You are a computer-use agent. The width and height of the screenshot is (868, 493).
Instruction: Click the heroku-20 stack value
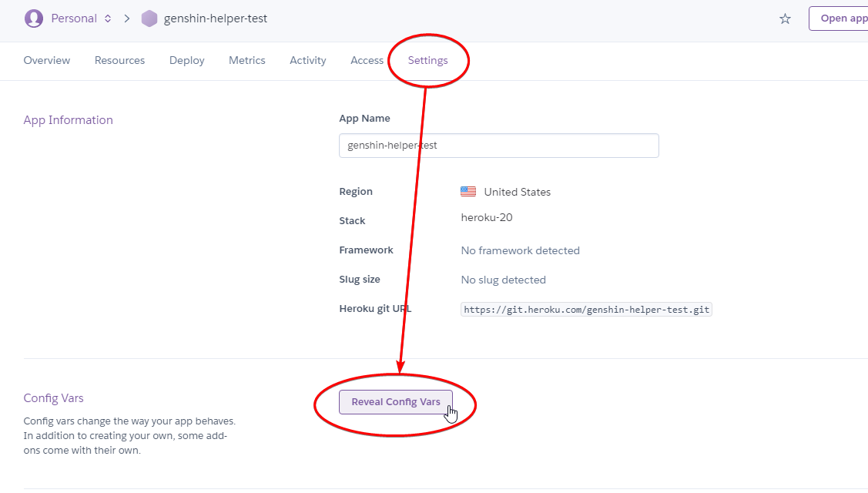[x=487, y=217]
